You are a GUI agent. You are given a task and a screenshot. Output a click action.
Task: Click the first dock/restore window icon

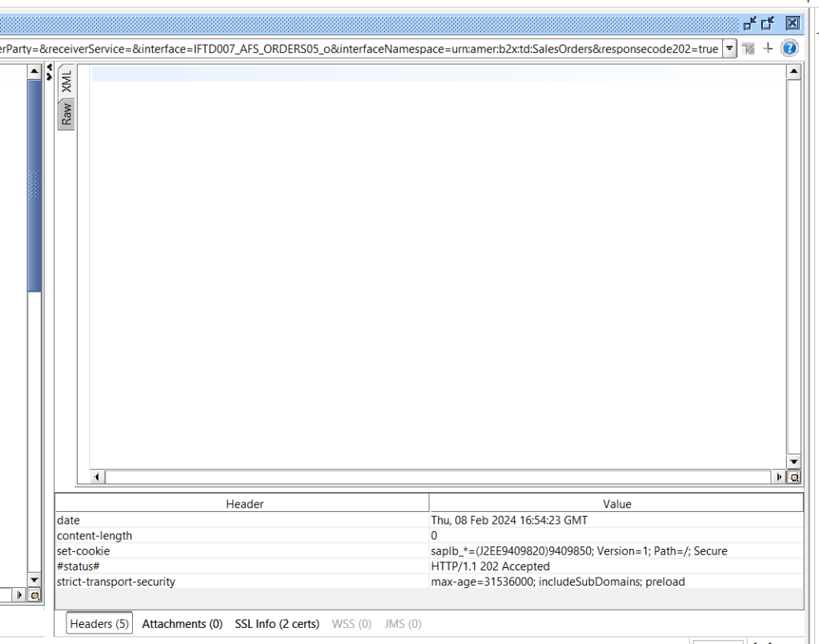[750, 23]
